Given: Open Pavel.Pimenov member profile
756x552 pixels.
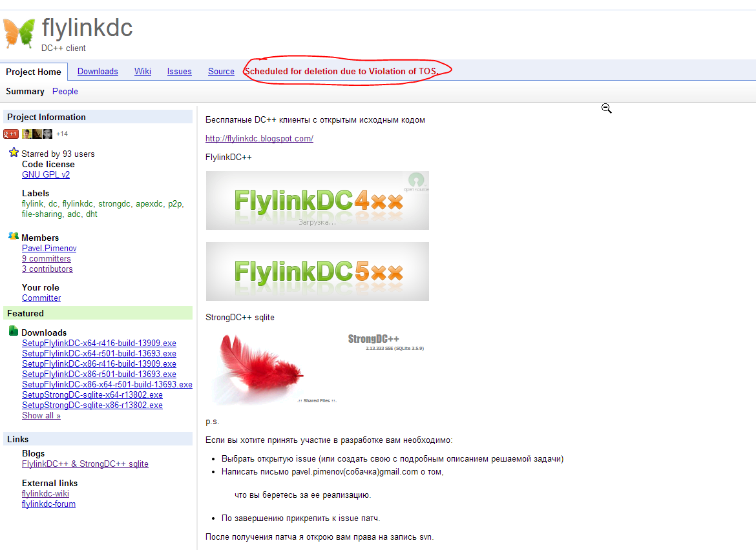Looking at the screenshot, I should point(49,248).
